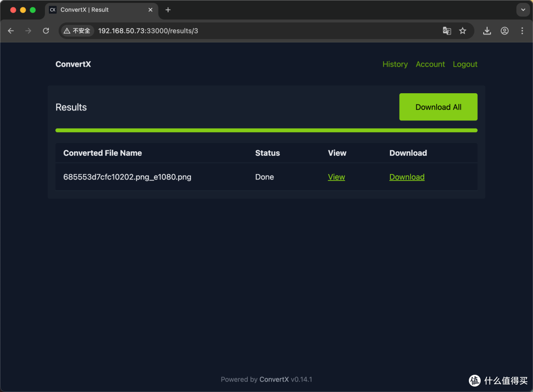Open the tab search chevron at top right

pyautogui.click(x=523, y=9)
